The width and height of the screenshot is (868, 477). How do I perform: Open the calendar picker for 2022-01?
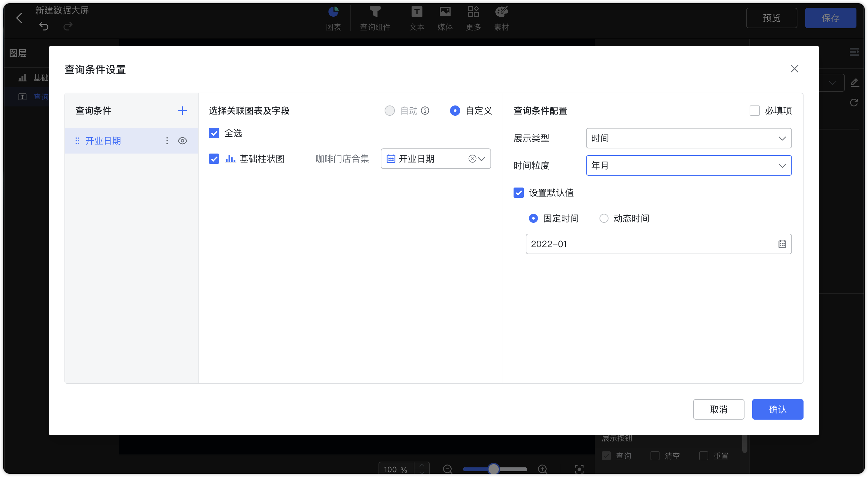(782, 244)
